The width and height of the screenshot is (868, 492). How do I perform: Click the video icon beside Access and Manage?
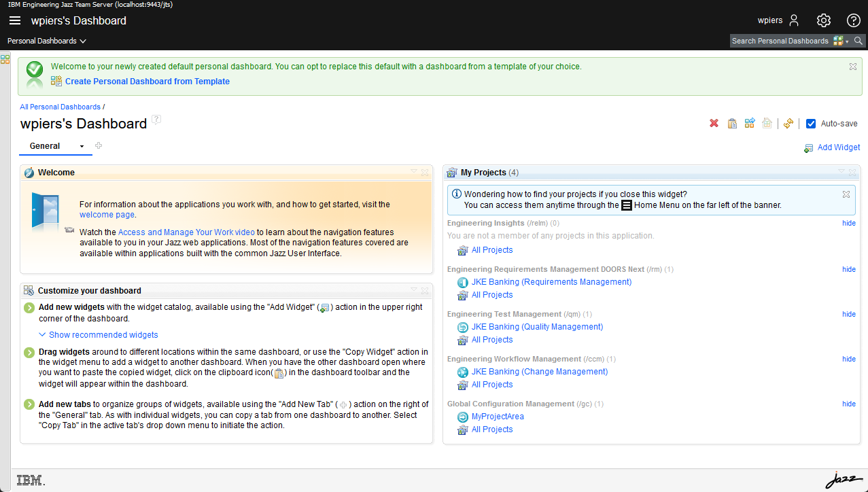point(69,230)
